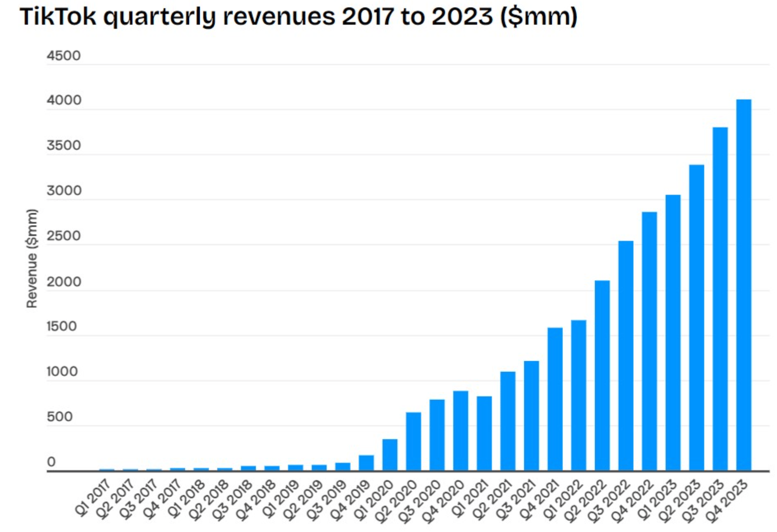777x532 pixels.
Task: Click the '0' y-axis value
Action: pyautogui.click(x=51, y=462)
